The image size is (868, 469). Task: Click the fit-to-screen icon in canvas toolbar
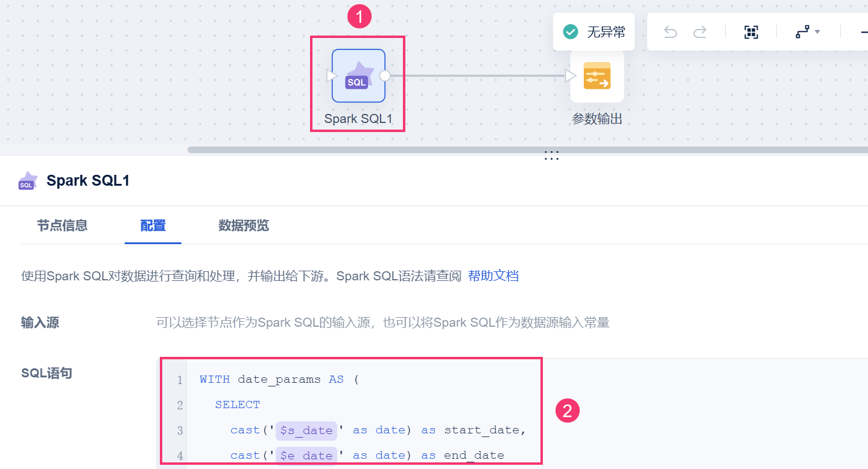pyautogui.click(x=751, y=33)
